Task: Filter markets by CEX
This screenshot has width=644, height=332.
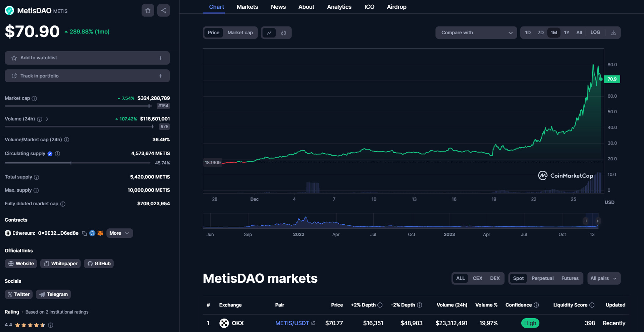Action: pos(477,278)
